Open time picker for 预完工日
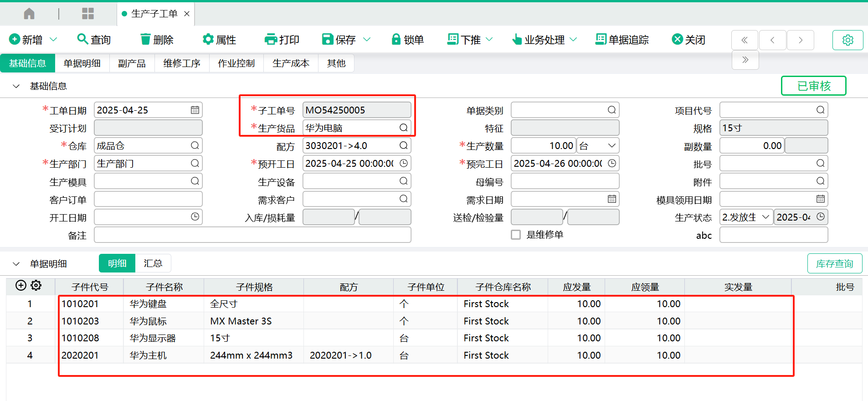 [x=612, y=163]
